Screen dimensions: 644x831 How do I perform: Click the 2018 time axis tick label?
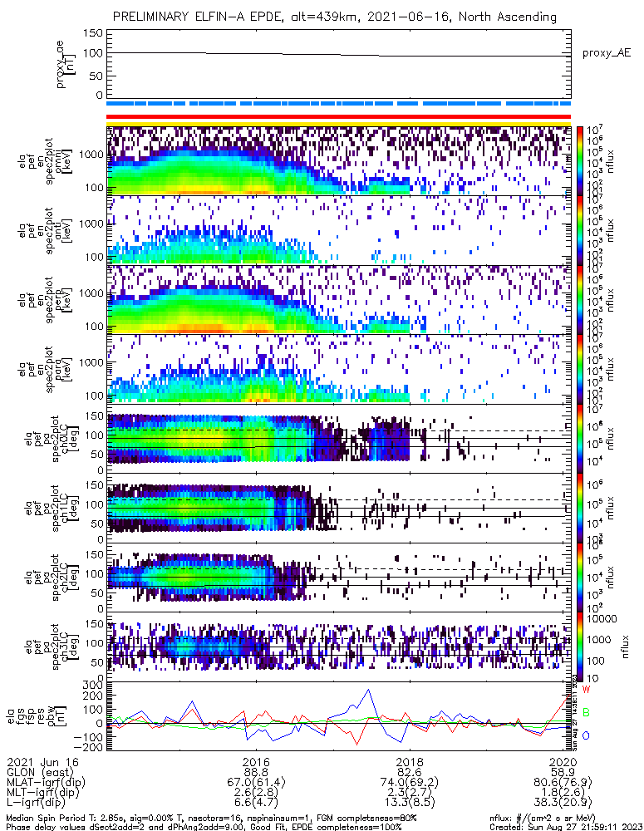410,761
